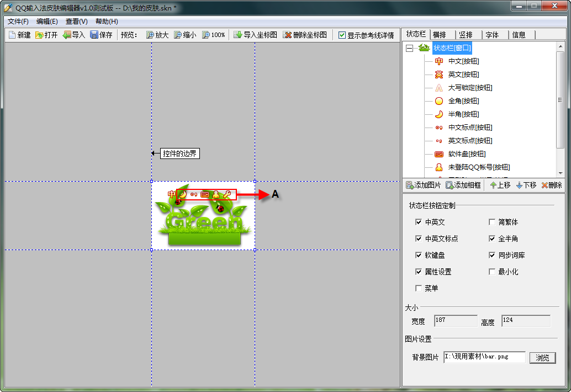Click the 浏览 browse button

[542, 358]
